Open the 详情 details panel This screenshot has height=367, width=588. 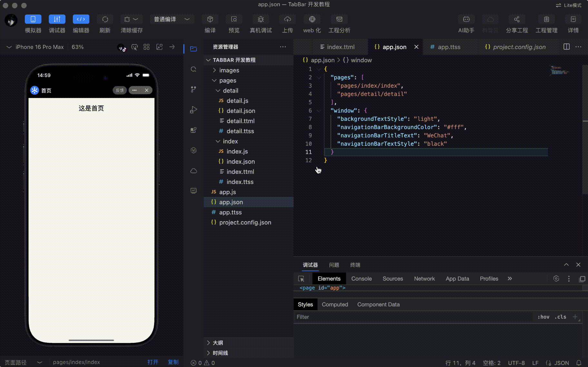[x=573, y=19]
